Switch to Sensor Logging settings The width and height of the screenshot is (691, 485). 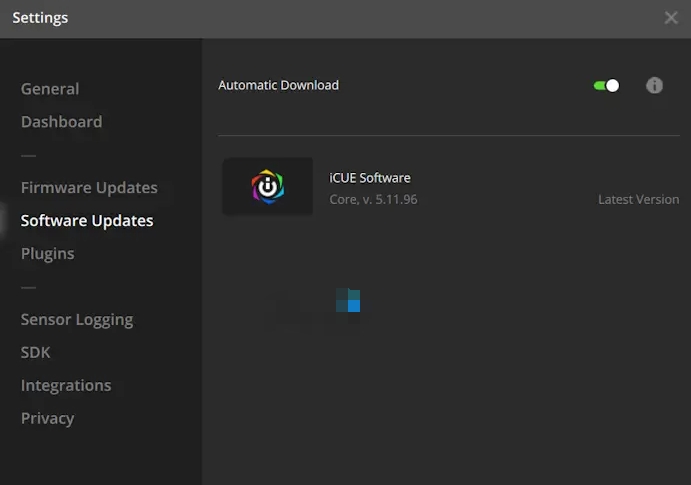pos(77,320)
